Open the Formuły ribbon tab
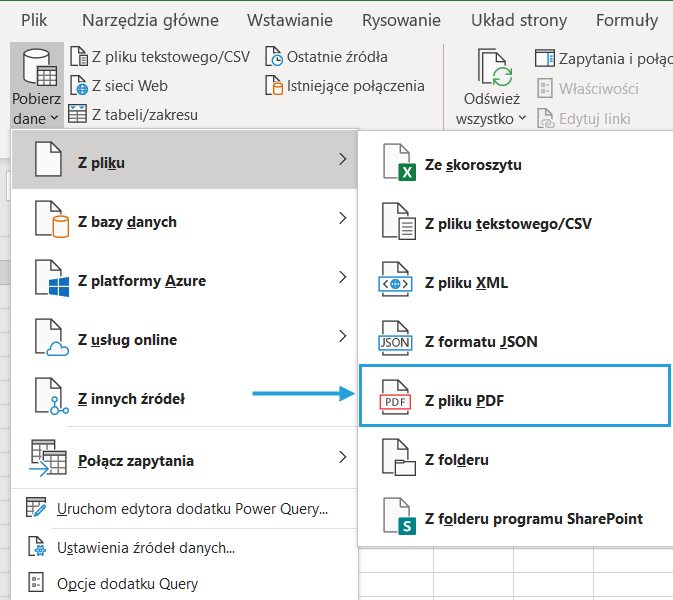This screenshot has height=600, width=673. 626,20
